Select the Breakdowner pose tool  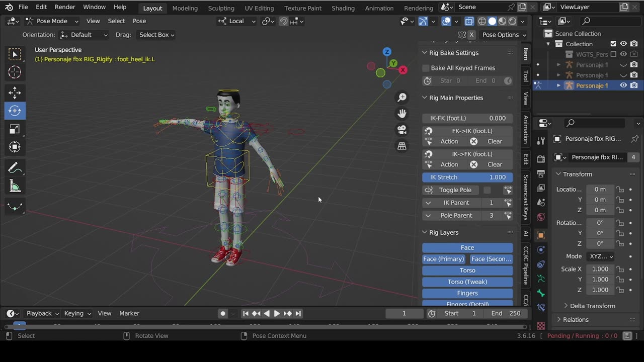pyautogui.click(x=15, y=207)
